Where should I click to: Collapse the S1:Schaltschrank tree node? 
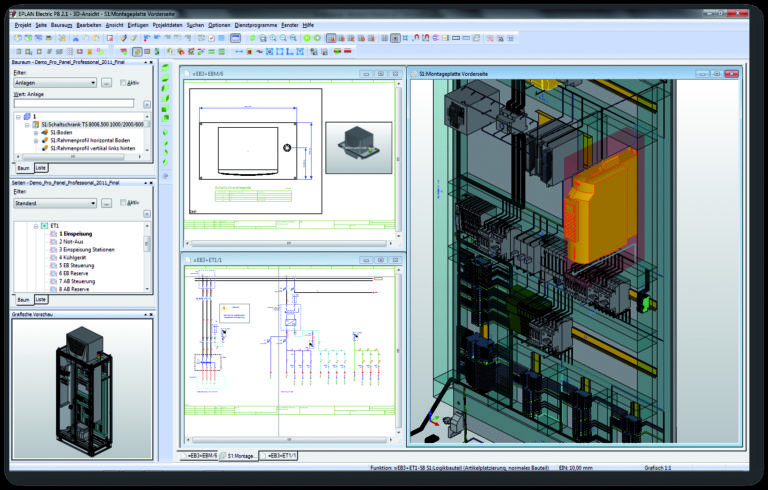[x=27, y=124]
